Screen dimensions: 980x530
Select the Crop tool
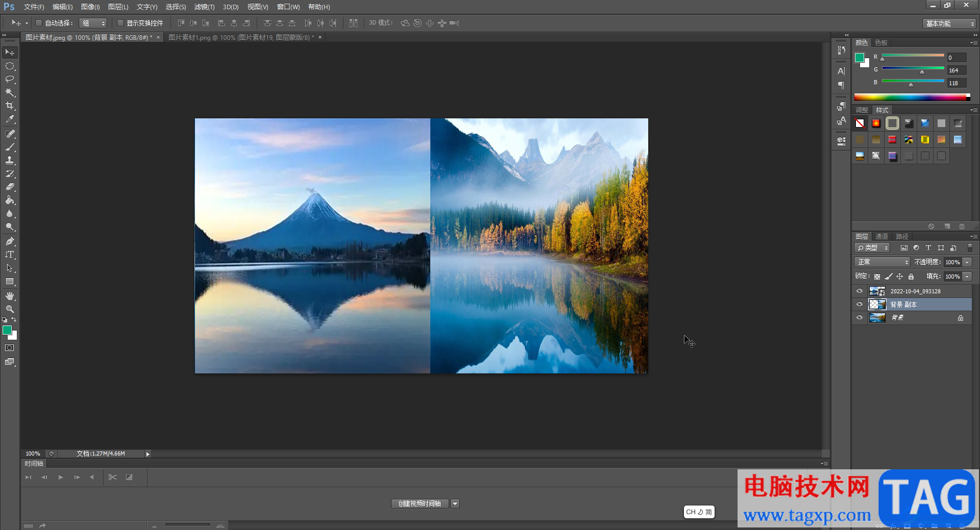[10, 106]
